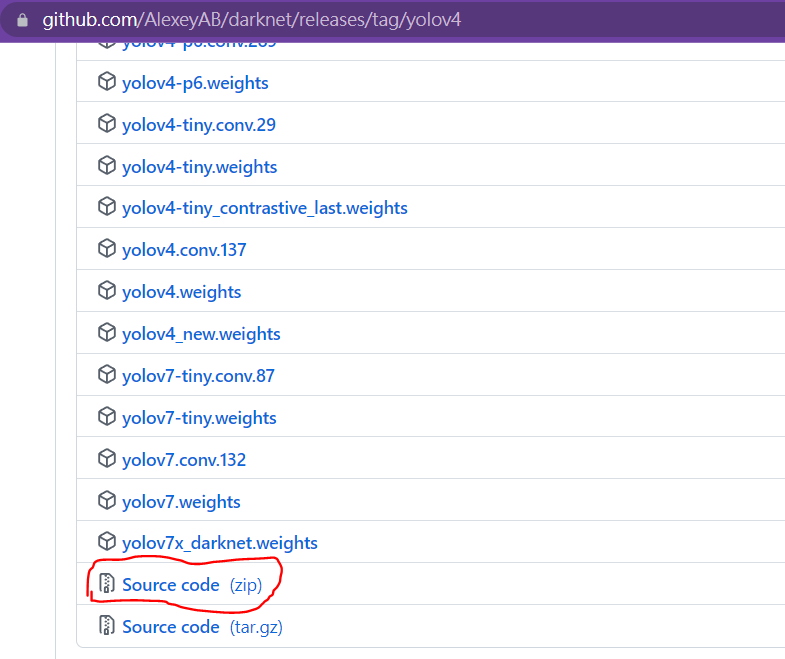
Task: Open the yolov4_new.weights link
Action: [x=201, y=335]
